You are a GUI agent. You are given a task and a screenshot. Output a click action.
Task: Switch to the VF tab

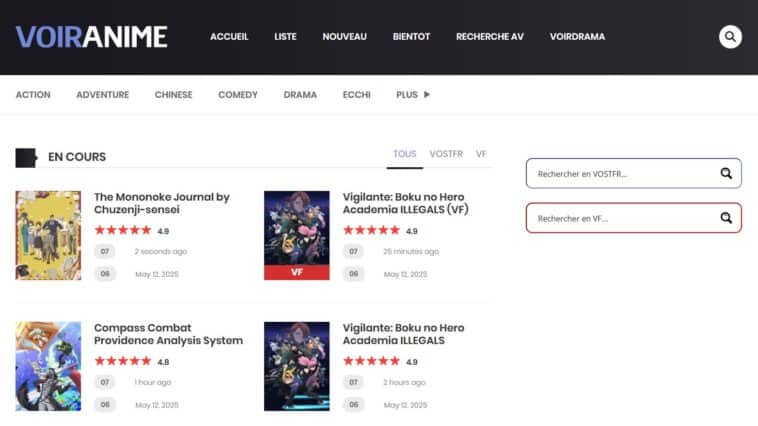pyautogui.click(x=481, y=154)
